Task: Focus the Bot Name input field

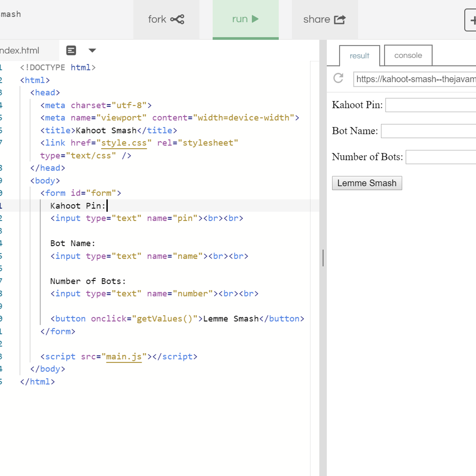Action: click(429, 131)
